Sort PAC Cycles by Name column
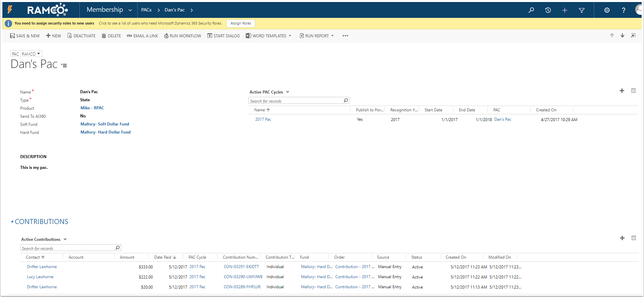This screenshot has width=644, height=297. pos(262,110)
